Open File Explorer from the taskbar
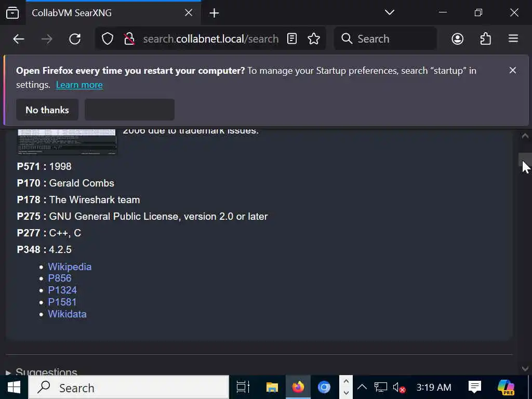The width and height of the screenshot is (532, 399). (272, 387)
